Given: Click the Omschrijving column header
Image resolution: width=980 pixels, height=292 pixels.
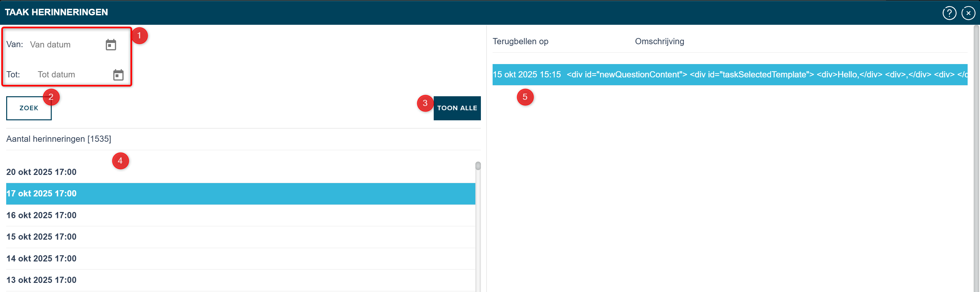Looking at the screenshot, I should click(x=659, y=41).
